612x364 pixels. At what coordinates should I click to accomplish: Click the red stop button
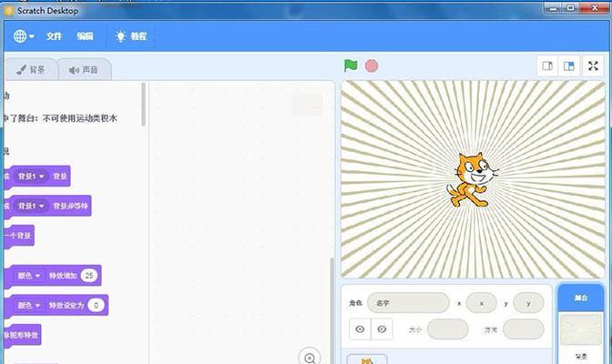[372, 66]
